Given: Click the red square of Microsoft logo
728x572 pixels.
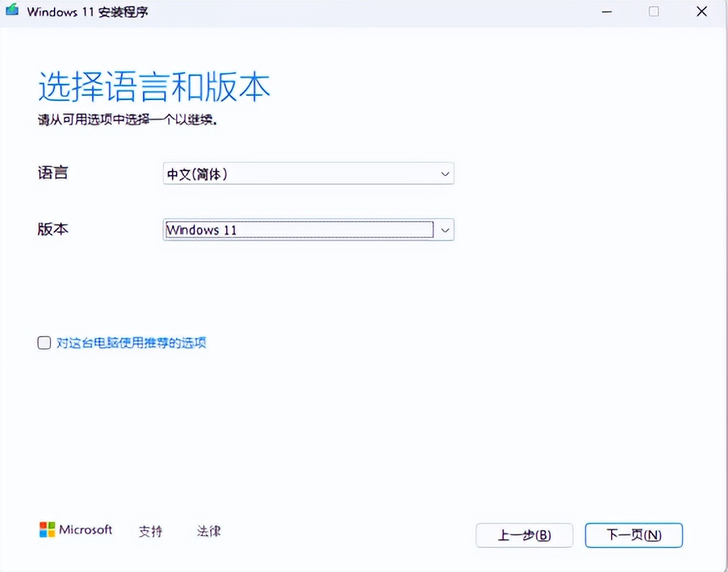Looking at the screenshot, I should click(x=43, y=525).
